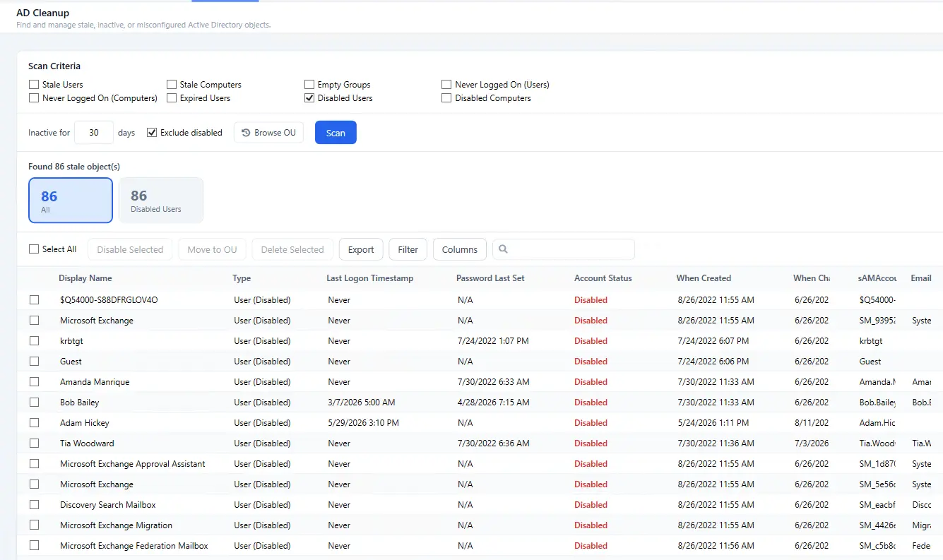Open the Filter options
Image resolution: width=943 pixels, height=560 pixels.
[408, 249]
